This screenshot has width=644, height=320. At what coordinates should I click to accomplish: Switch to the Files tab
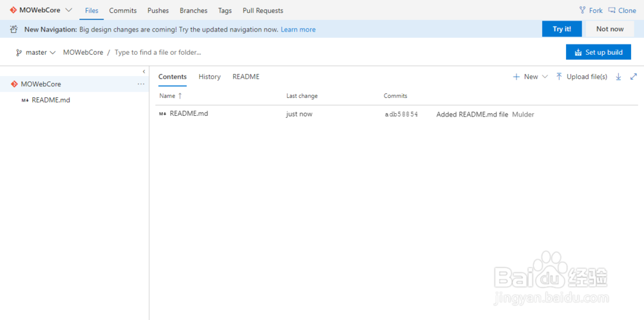(91, 11)
